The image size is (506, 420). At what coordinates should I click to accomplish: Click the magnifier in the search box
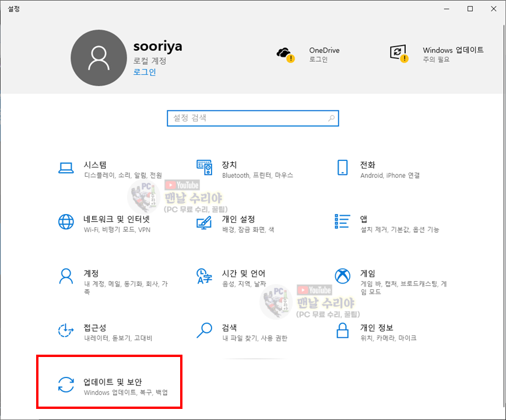tap(332, 118)
